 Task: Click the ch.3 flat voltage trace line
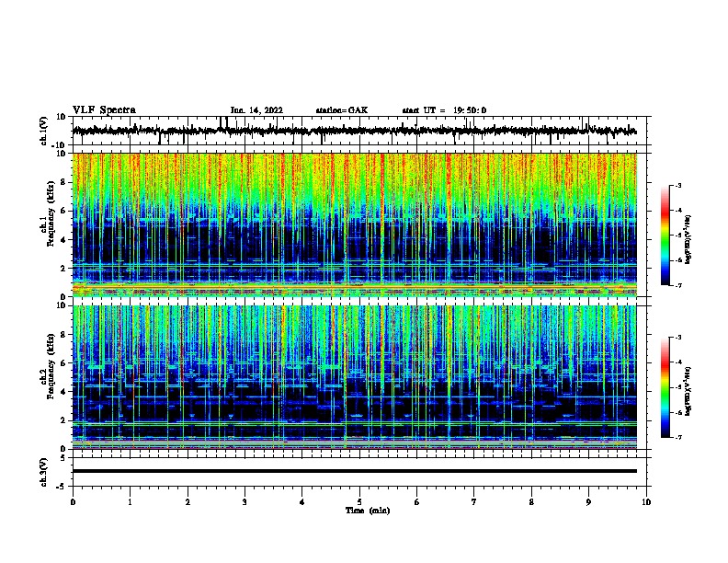coord(355,471)
